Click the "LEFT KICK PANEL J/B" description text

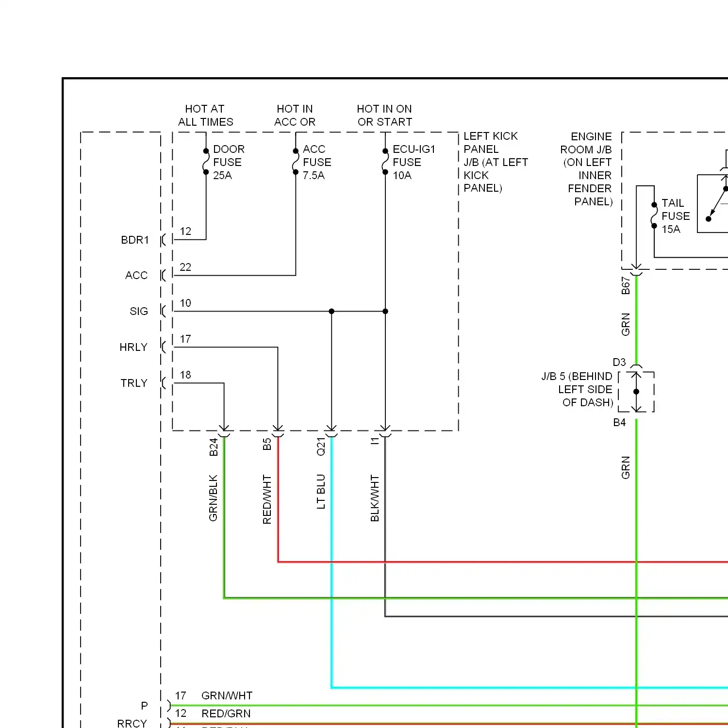[496, 162]
